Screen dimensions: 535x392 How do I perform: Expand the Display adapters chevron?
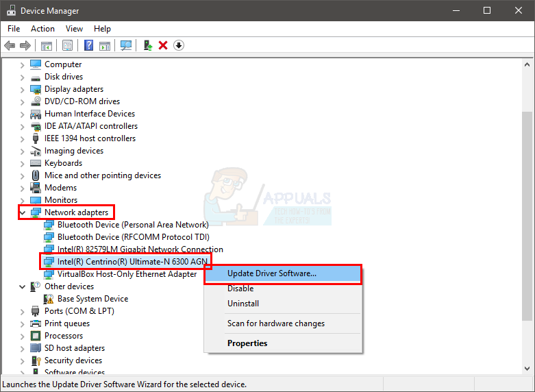23,90
